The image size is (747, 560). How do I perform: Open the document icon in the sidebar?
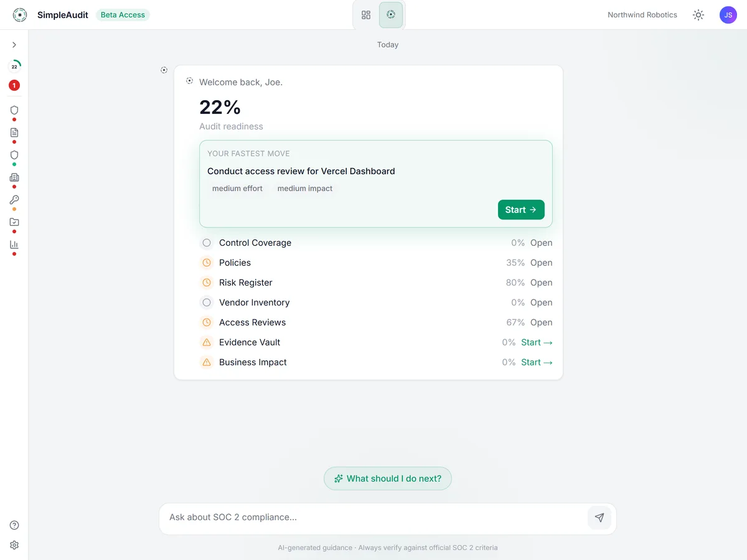(14, 133)
